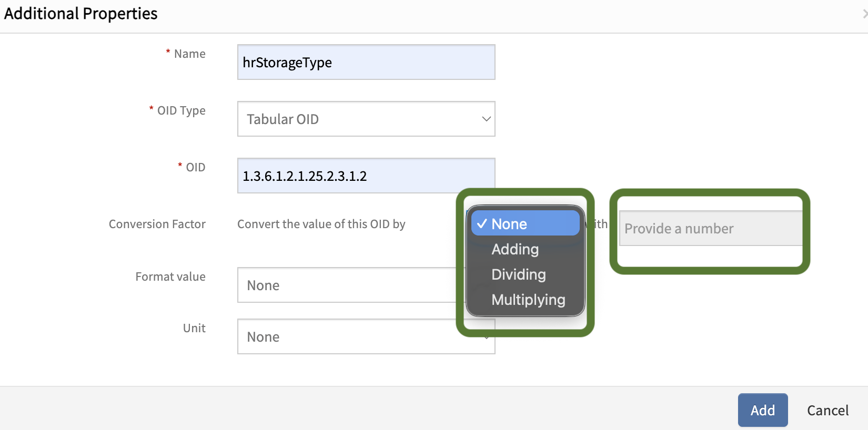The image size is (868, 430).
Task: Choose Dividing from the conversion dropdown list
Action: 518,274
